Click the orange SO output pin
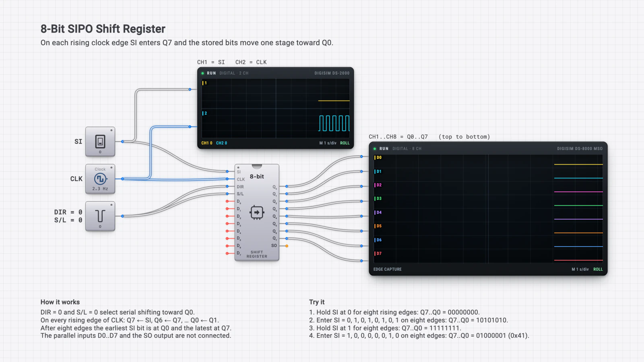This screenshot has width=644, height=362. coord(287,246)
